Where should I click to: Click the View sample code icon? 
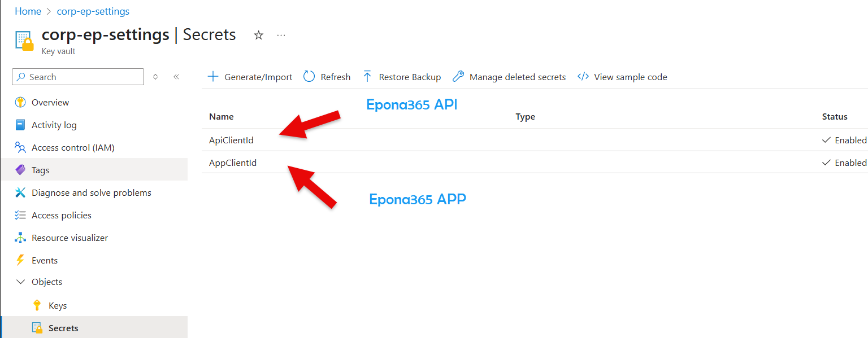[583, 77]
